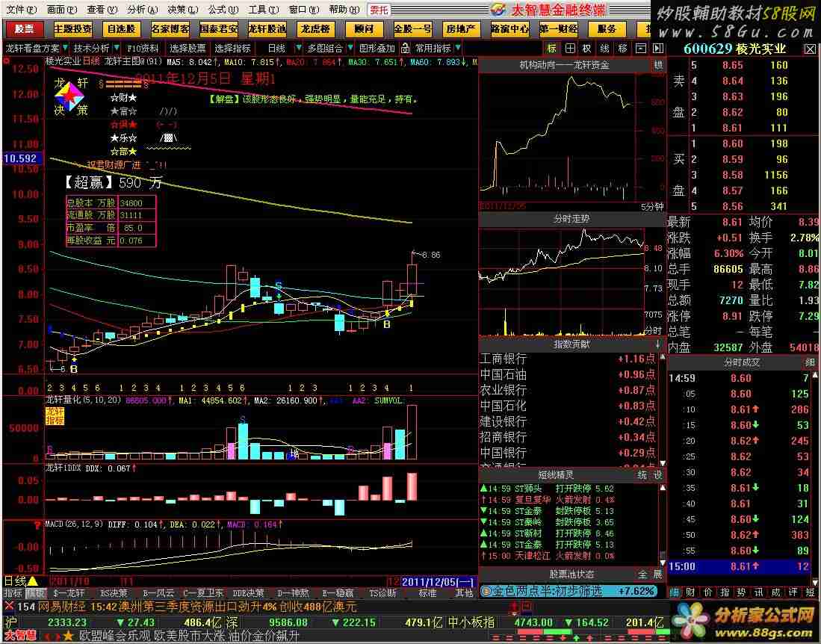Click the 委托 trading button
Viewport: 821px width, 644px height.
[379, 10]
